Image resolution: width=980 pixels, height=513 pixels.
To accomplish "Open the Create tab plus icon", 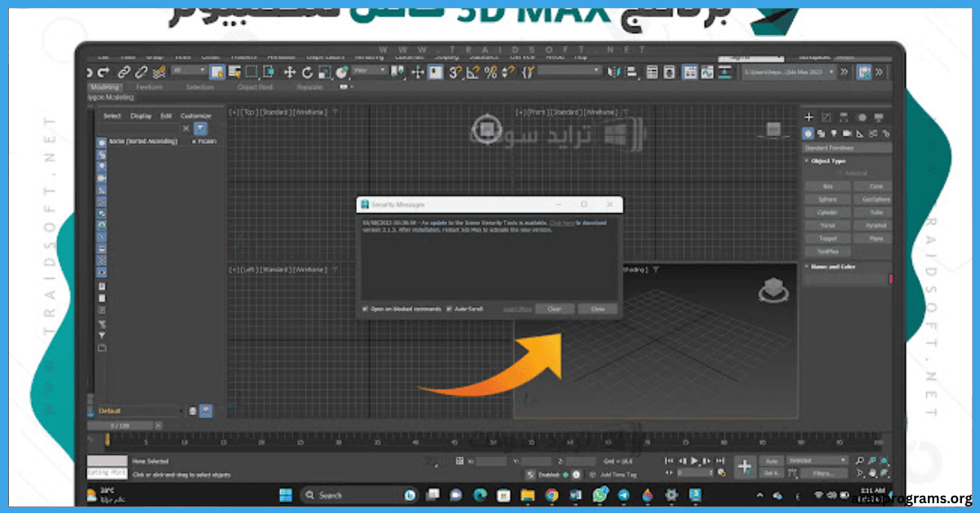I will (809, 118).
